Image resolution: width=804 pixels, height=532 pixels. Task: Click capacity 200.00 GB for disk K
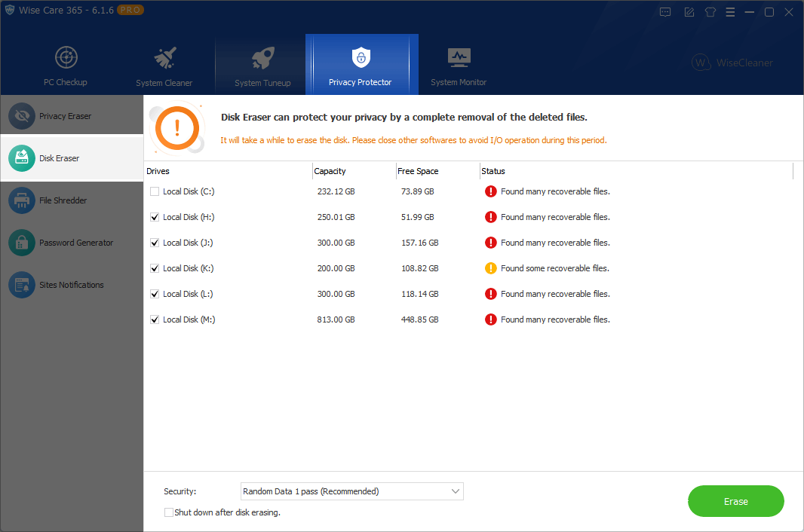point(336,268)
